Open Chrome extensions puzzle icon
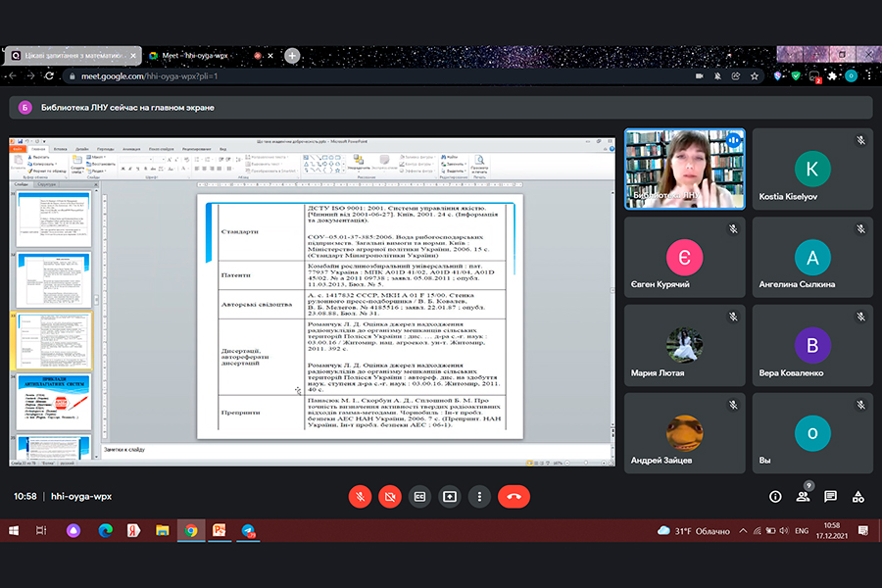Image resolution: width=882 pixels, height=588 pixels. [832, 76]
